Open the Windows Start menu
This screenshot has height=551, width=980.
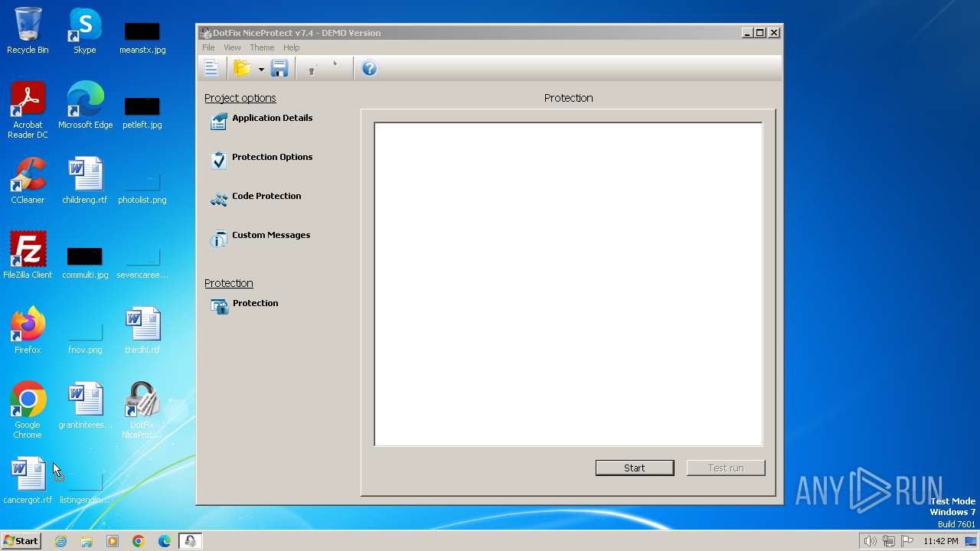(x=21, y=540)
